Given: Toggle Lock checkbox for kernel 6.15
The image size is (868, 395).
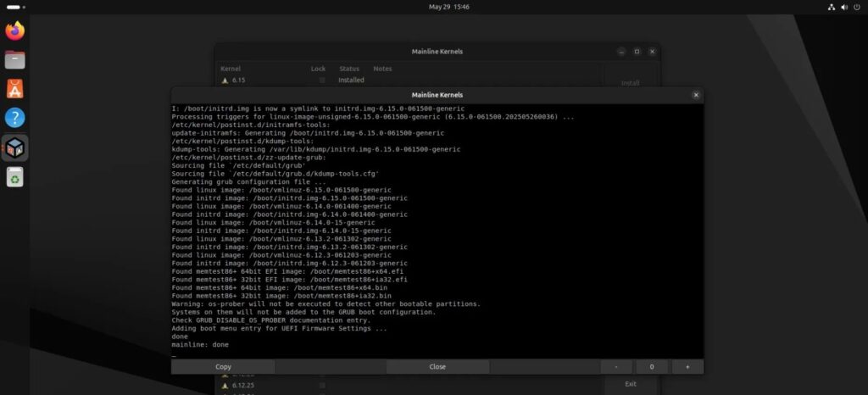Looking at the screenshot, I should (322, 80).
